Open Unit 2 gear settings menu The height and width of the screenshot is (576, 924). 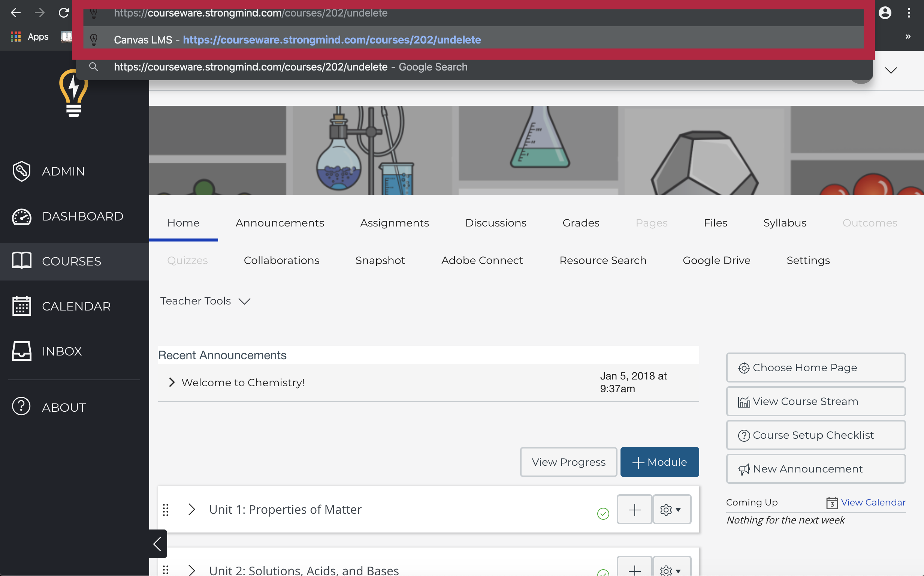point(672,567)
